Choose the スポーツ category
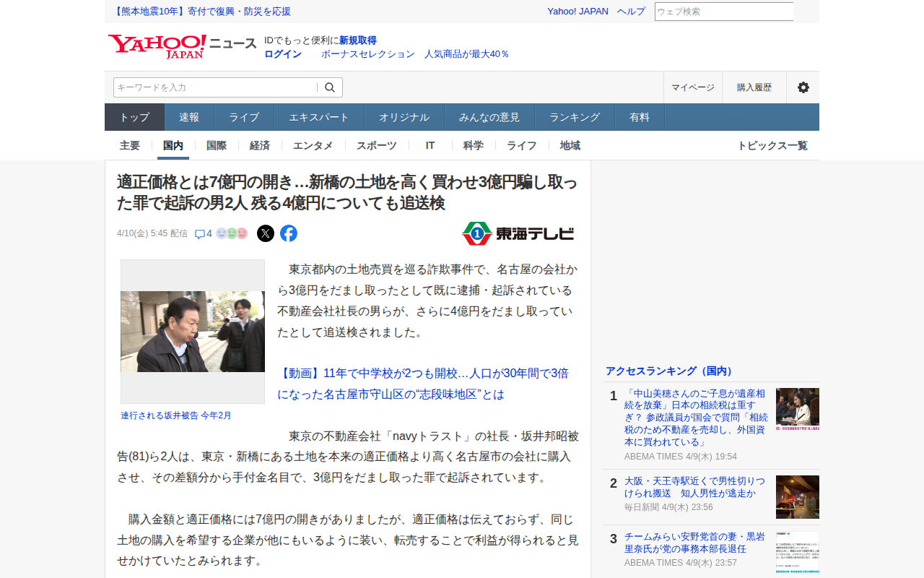Image resolution: width=924 pixels, height=578 pixels. (377, 145)
